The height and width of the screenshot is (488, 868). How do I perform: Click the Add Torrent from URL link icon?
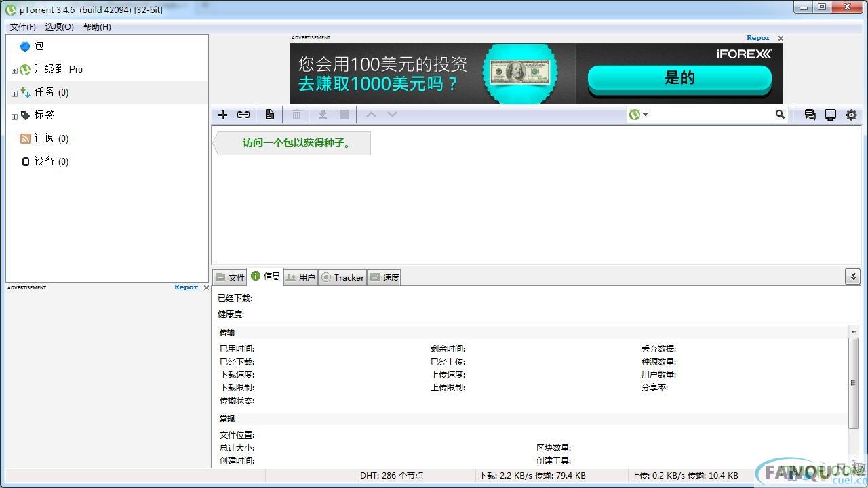243,115
